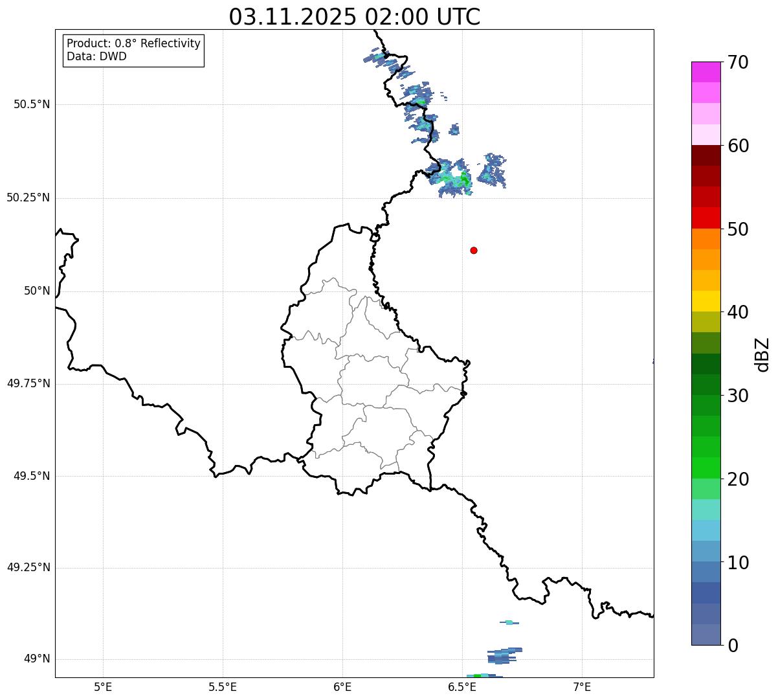Click the yellow colorbar segment above 40
Screen dimensions: 778x700
tap(706, 301)
